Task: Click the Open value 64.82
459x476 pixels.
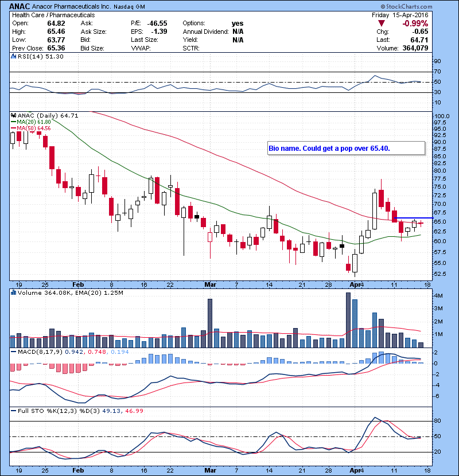Action: pyautogui.click(x=56, y=24)
